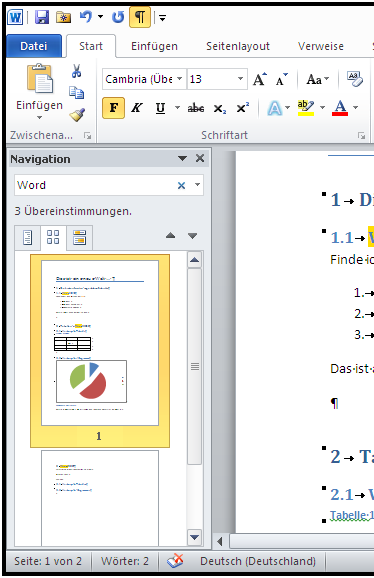Clear the search with the blue X
Viewport: 374px width, 578px height.
pos(181,185)
